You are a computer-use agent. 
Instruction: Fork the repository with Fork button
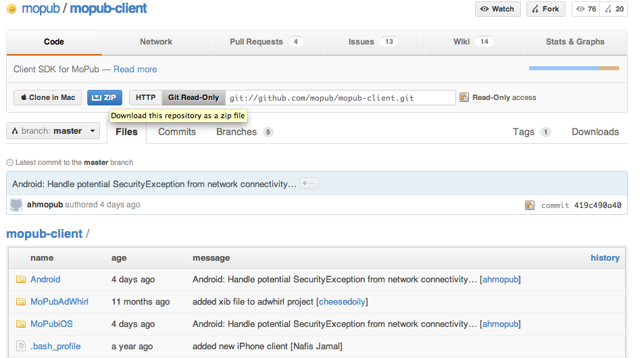[546, 9]
